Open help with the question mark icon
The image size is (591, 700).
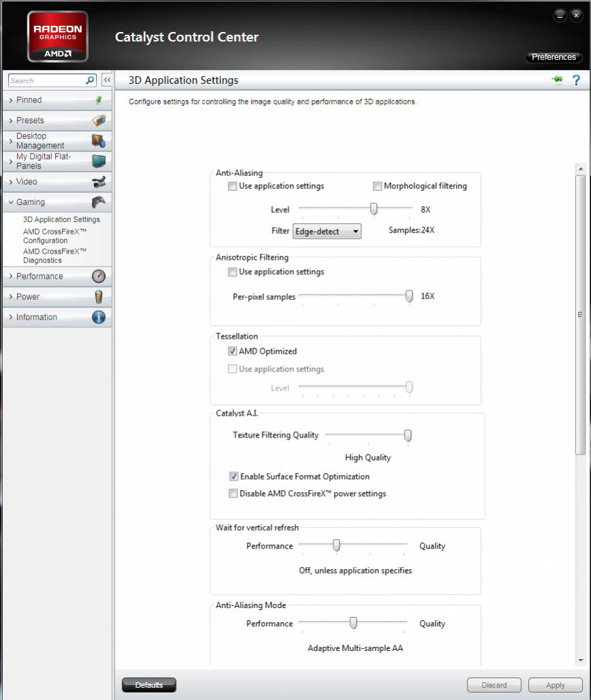pos(576,80)
